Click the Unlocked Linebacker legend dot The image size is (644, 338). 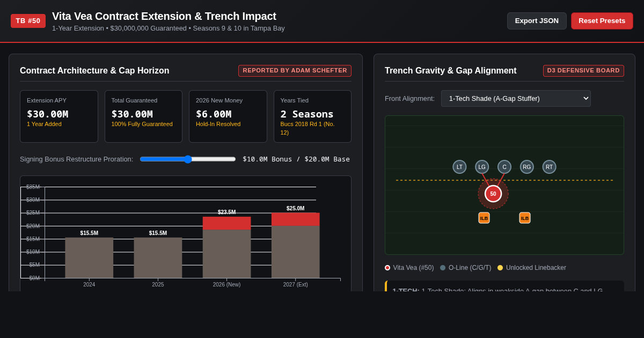500,268
